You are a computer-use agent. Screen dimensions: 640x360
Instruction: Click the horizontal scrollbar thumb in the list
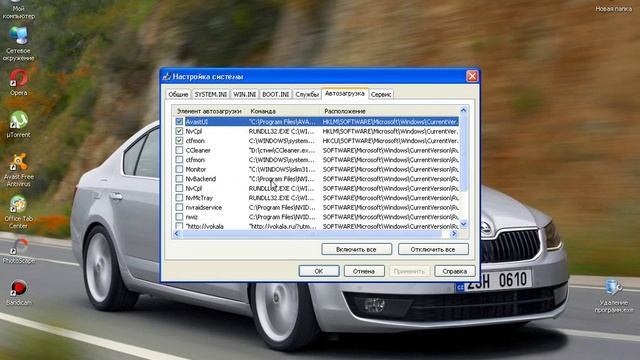[x=311, y=233]
